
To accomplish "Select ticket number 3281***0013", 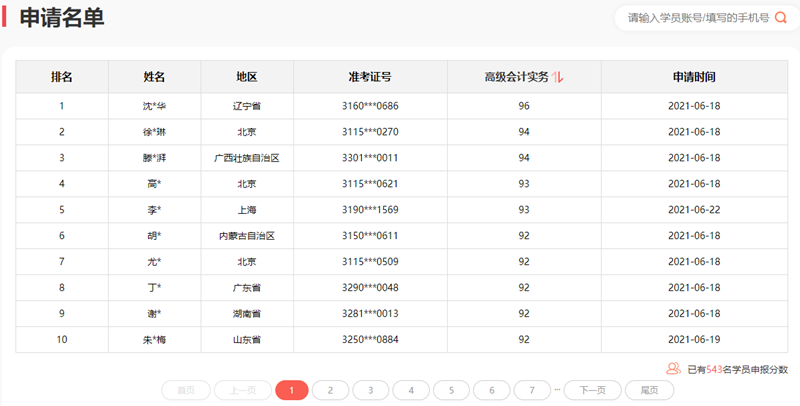I will pos(370,313).
